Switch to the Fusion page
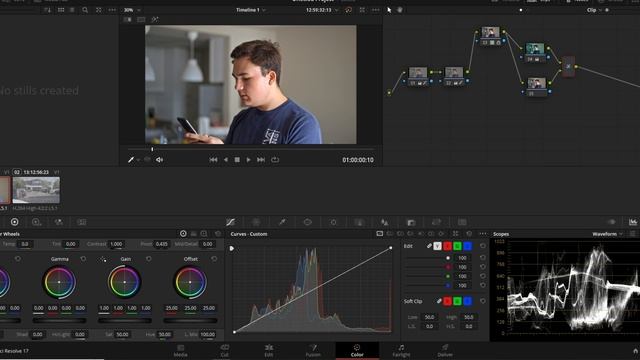 coord(313,351)
